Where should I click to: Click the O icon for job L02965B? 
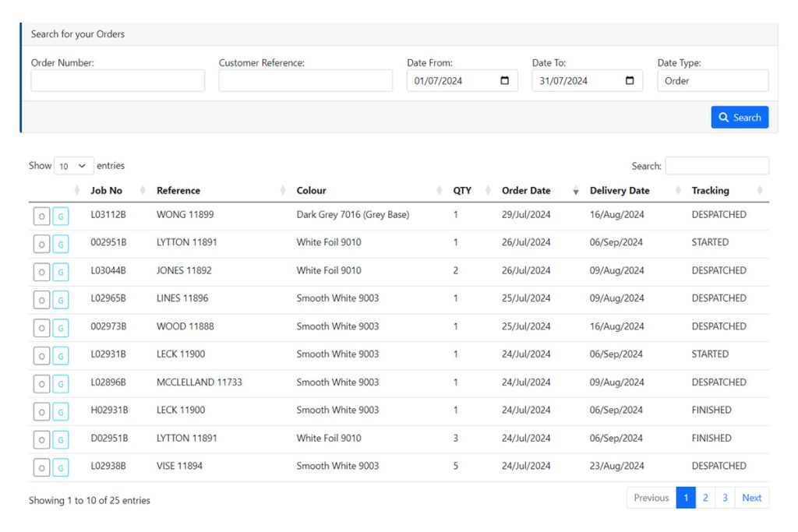point(42,300)
